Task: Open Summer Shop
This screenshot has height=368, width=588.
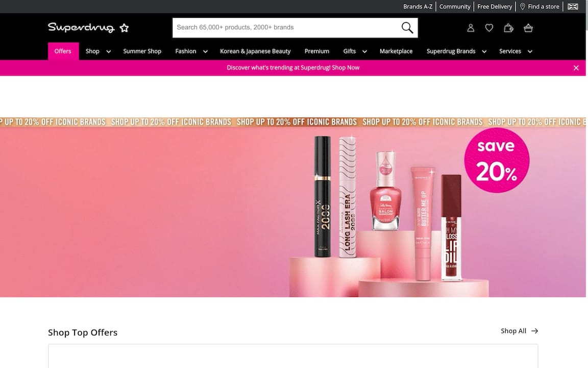Action: coord(142,51)
